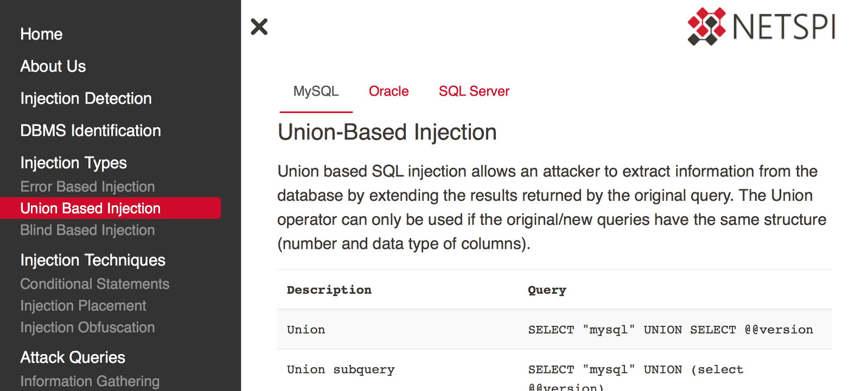Open Injection Obfuscation page
This screenshot has width=868, height=391.
[x=87, y=327]
